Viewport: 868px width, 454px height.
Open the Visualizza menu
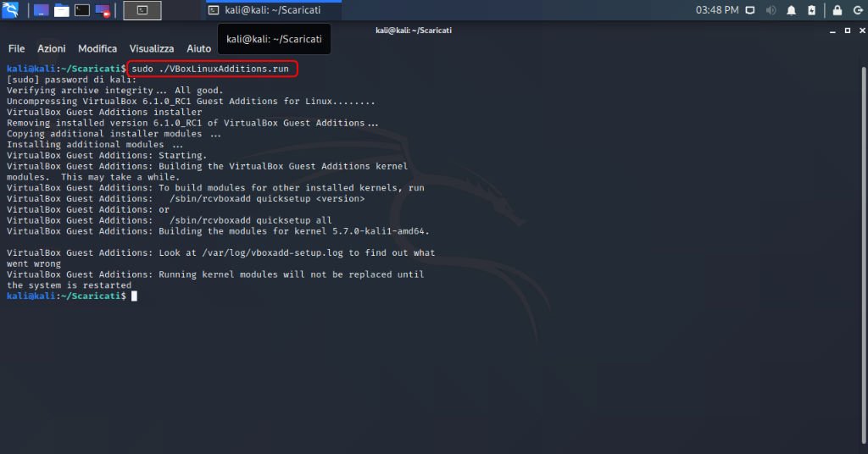pos(152,48)
